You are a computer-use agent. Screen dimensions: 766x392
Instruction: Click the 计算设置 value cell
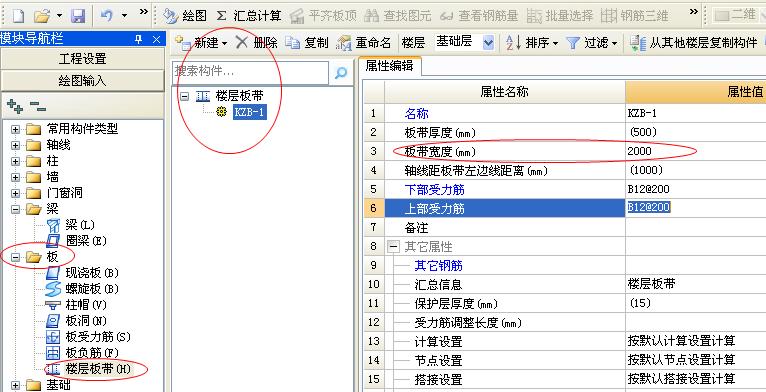tap(696, 341)
